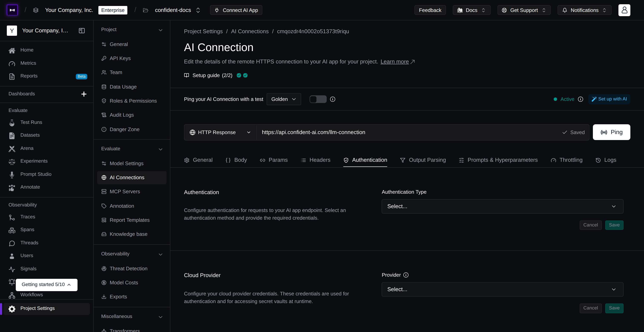
Task: Collapse the Observability settings section
Action: 161,254
